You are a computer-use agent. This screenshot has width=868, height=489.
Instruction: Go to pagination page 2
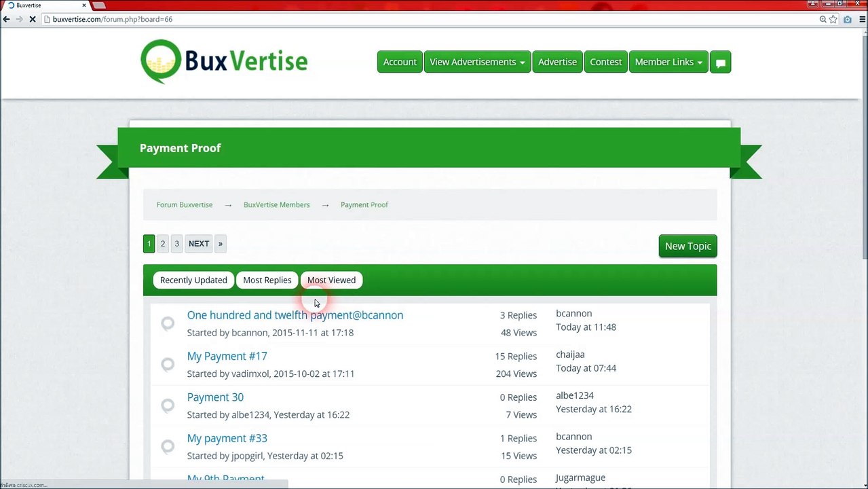pyautogui.click(x=163, y=244)
